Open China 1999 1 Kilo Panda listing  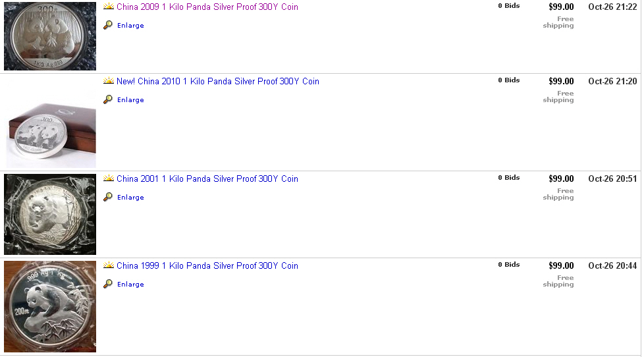click(x=207, y=266)
